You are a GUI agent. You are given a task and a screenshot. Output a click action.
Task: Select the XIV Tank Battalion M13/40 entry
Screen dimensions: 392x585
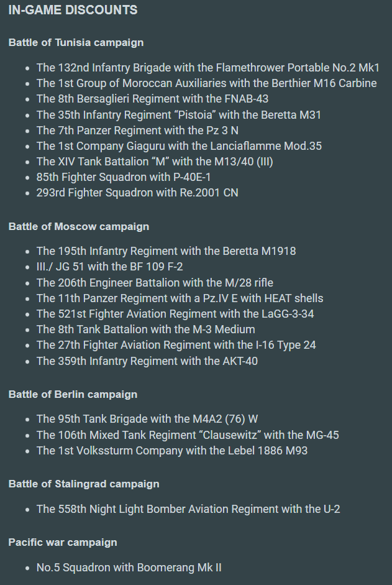pos(155,162)
